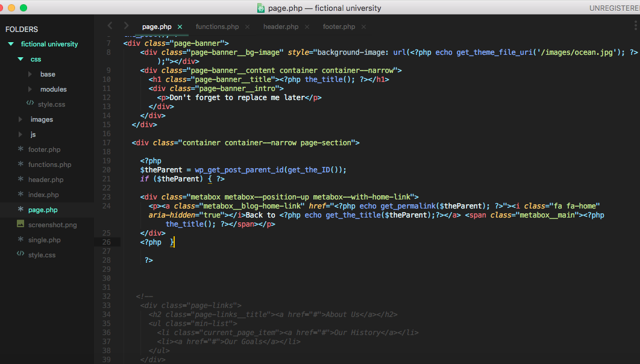640x364 pixels.
Task: Click line number 17 in gutter
Action: tap(106, 143)
